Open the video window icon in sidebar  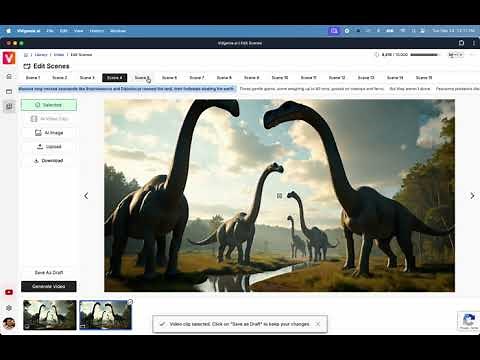(x=9, y=91)
